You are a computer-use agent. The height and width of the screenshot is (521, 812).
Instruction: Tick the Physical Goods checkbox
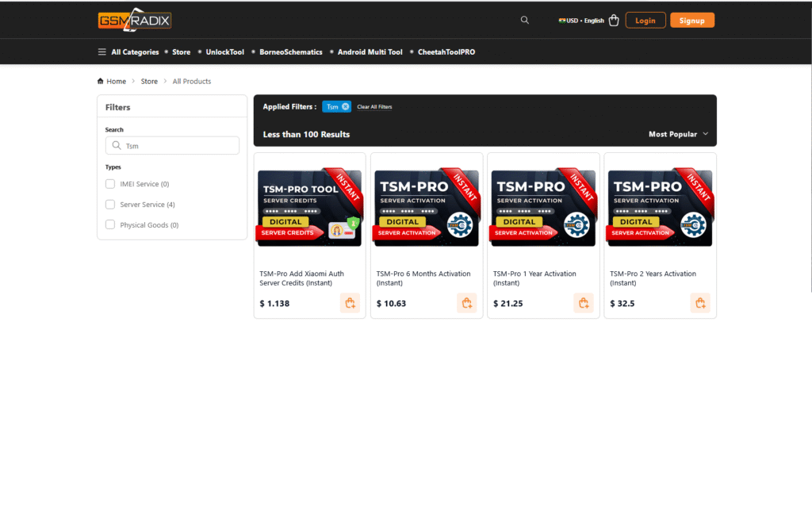point(110,225)
